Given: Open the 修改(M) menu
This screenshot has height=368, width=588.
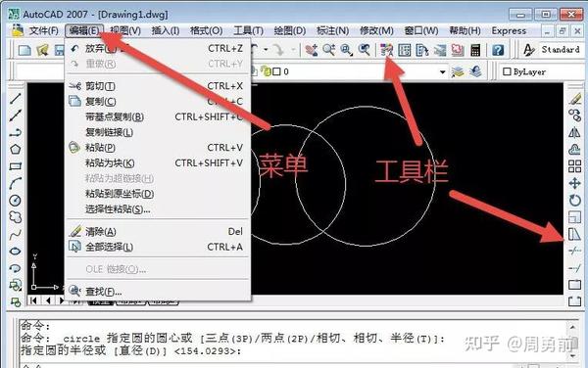Looking at the screenshot, I should tap(376, 30).
